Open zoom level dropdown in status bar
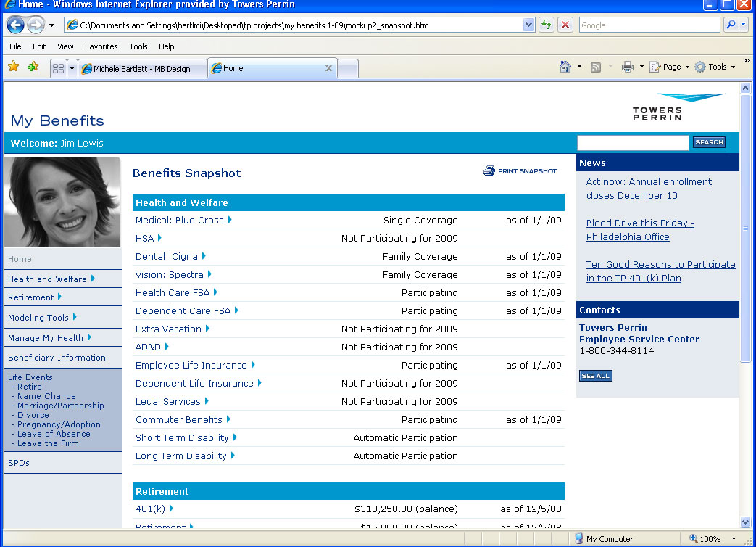The width and height of the screenshot is (756, 547). click(x=734, y=539)
